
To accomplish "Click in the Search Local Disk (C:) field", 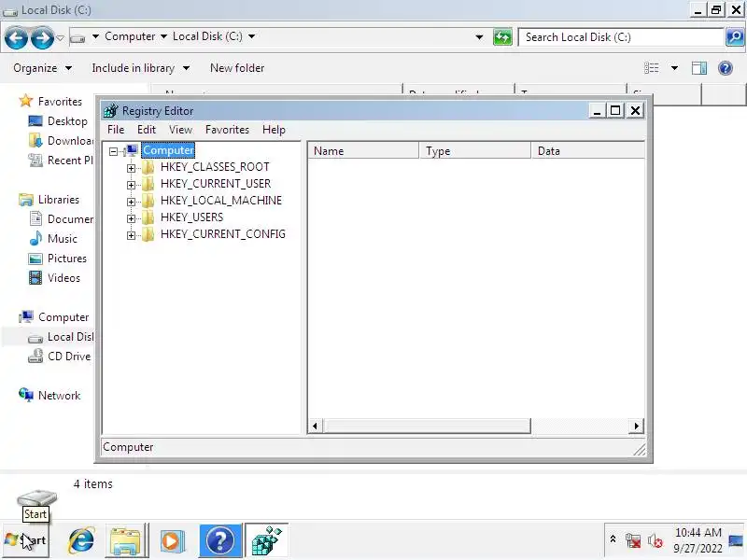I will pyautogui.click(x=621, y=37).
